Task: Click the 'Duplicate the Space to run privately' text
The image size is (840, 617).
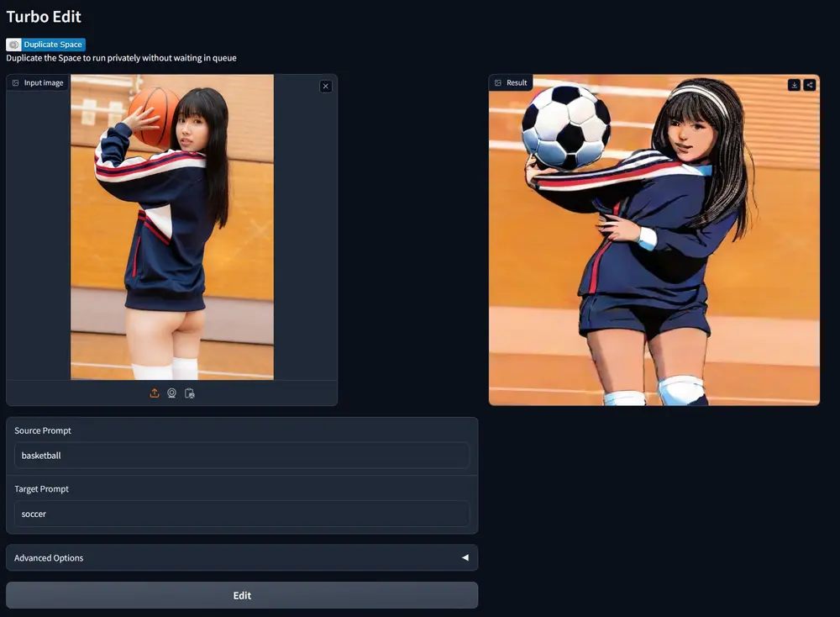Action: coord(73,58)
